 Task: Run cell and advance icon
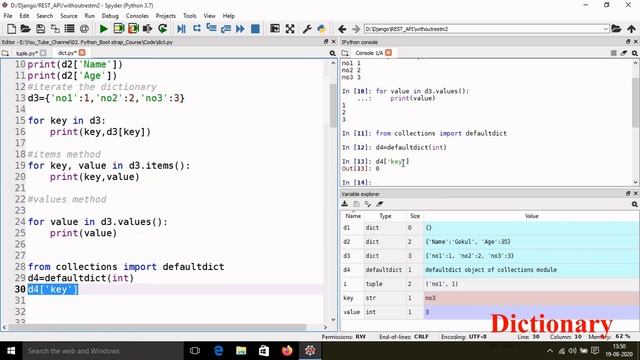133,29
